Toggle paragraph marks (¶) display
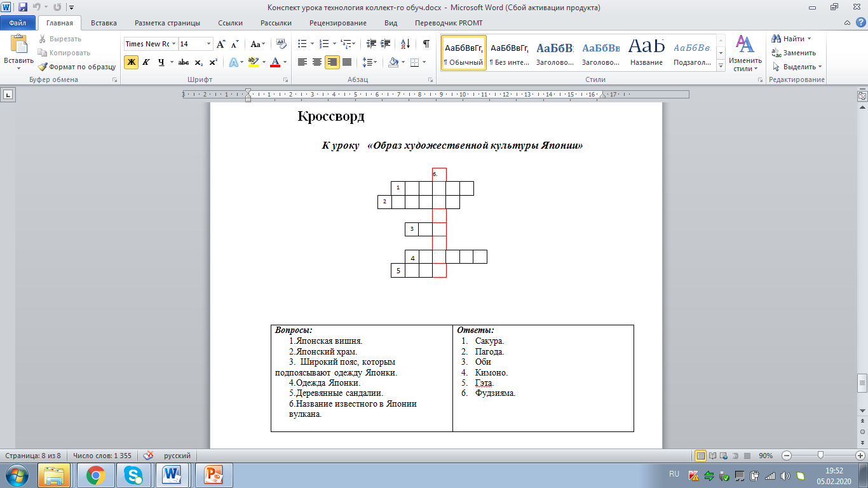The width and height of the screenshot is (868, 488). point(426,44)
